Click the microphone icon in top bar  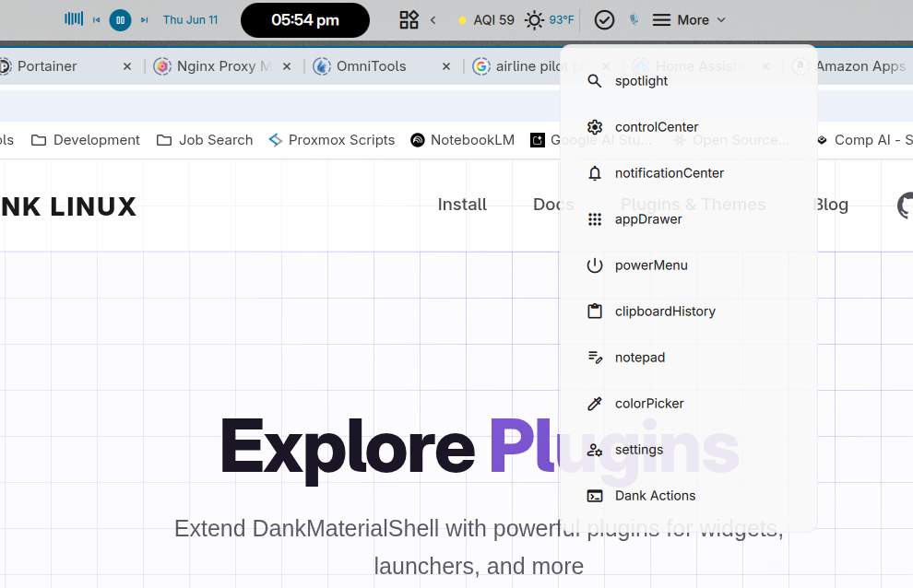634,19
